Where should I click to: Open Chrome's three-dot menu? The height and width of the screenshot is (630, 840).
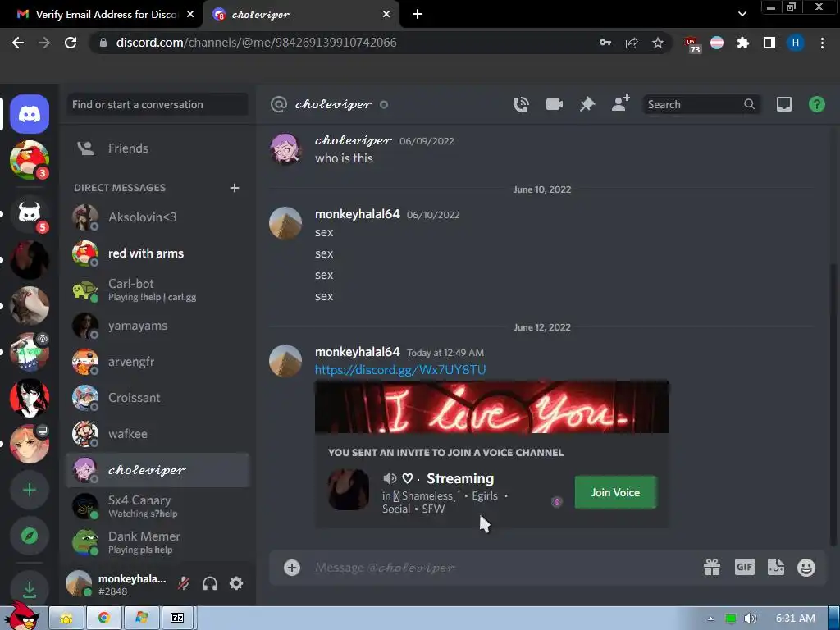pyautogui.click(x=822, y=43)
